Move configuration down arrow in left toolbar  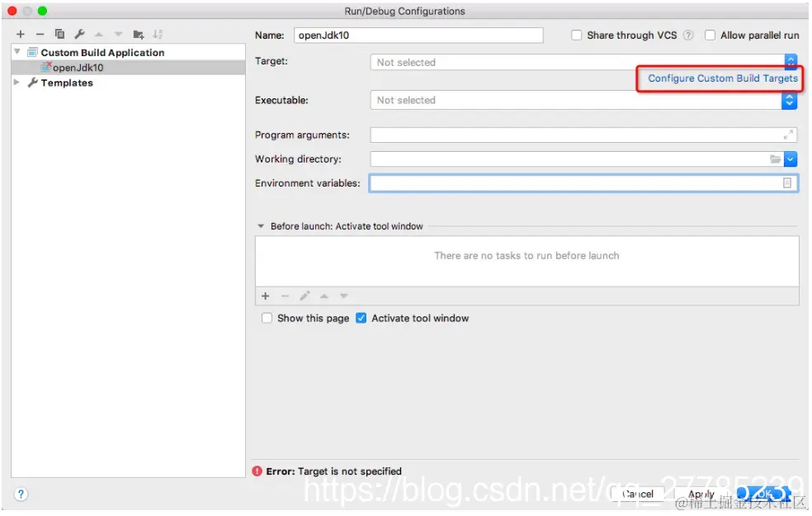point(119,34)
